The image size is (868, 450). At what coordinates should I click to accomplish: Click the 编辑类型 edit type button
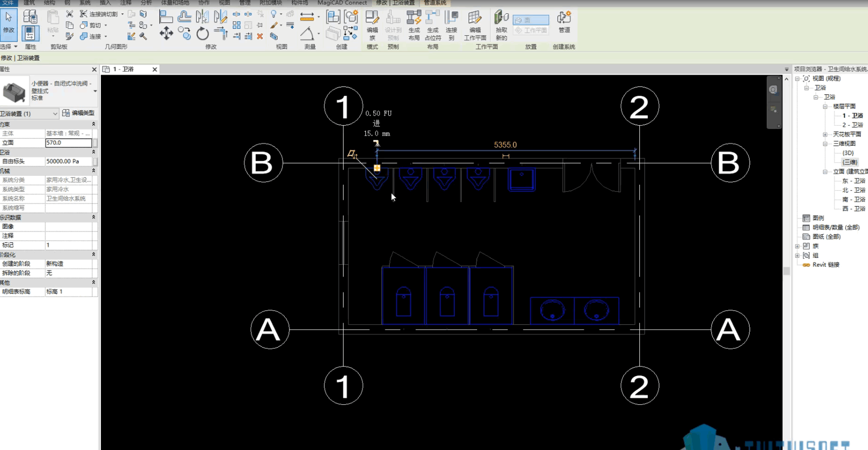(x=78, y=113)
